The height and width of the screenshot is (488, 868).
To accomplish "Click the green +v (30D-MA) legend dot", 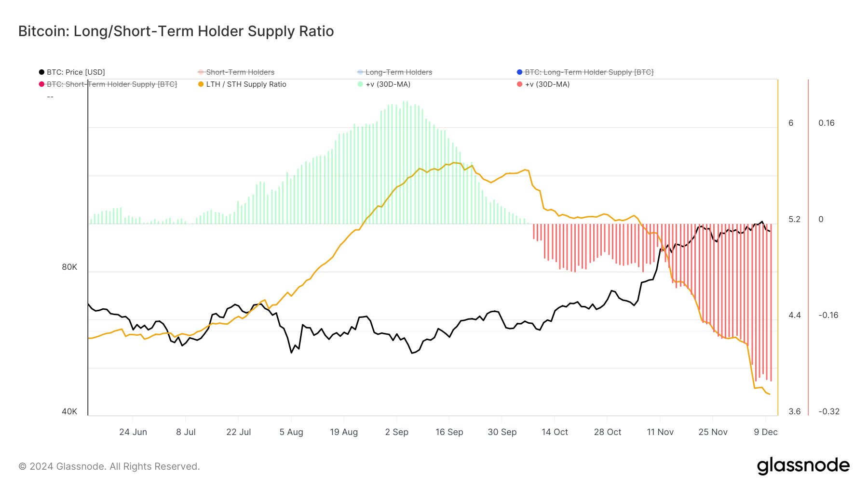I will [360, 84].
